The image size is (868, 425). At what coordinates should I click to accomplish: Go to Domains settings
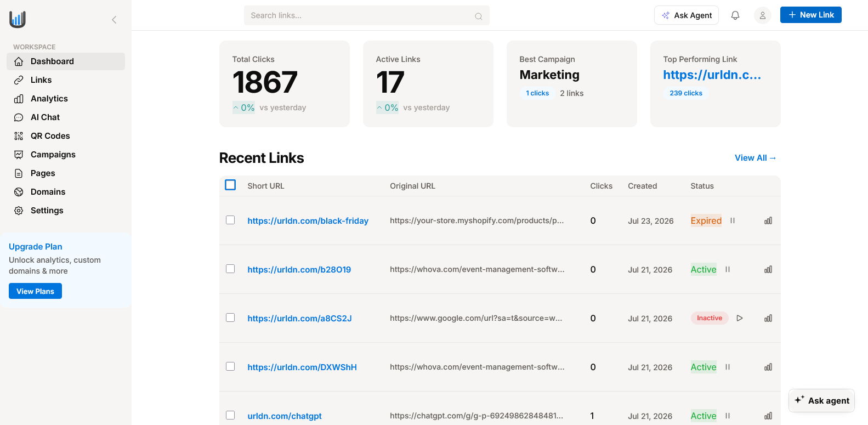coord(66,192)
